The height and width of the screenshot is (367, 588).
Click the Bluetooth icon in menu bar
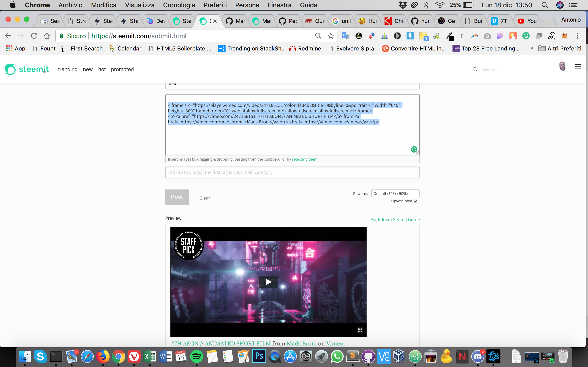pyautogui.click(x=426, y=5)
